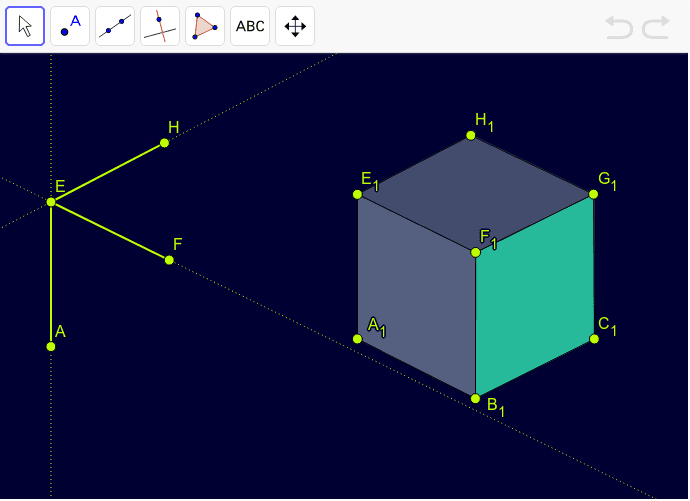Redo the last undone action
Viewport: 690px width, 501px height.
click(x=656, y=27)
